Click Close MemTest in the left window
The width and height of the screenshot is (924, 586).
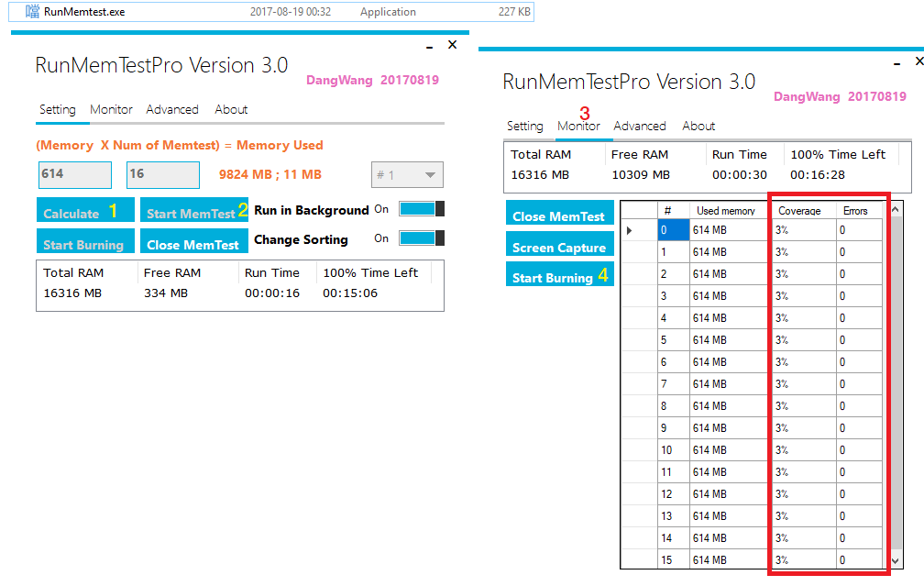[x=194, y=241]
